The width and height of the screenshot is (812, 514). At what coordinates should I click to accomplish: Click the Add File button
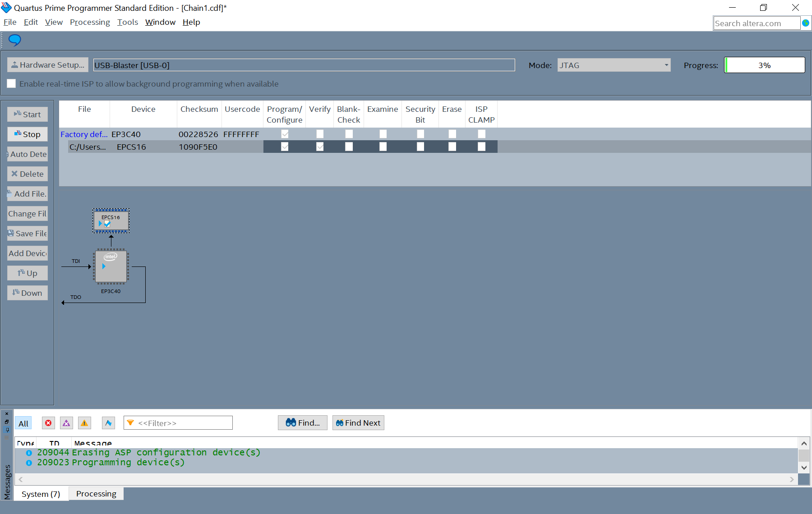coord(28,193)
